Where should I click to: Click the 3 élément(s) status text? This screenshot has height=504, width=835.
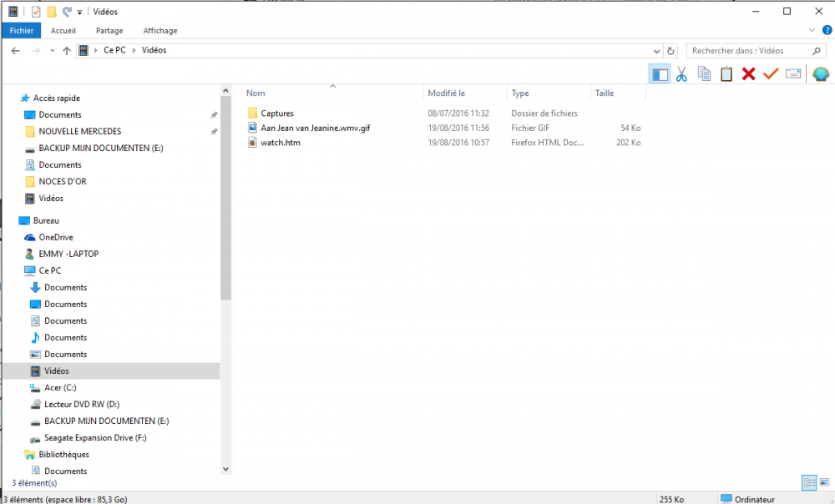[34, 482]
